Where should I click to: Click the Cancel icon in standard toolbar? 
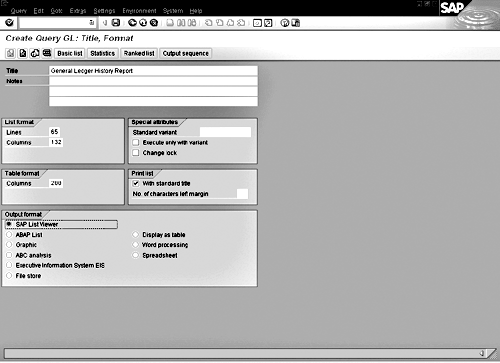point(154,23)
